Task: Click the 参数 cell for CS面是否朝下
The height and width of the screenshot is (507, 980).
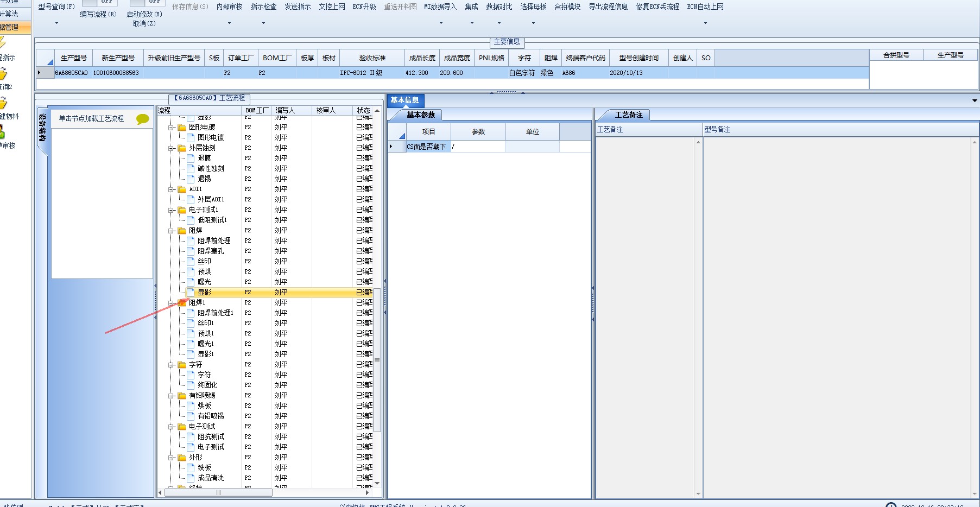Action: coord(478,147)
